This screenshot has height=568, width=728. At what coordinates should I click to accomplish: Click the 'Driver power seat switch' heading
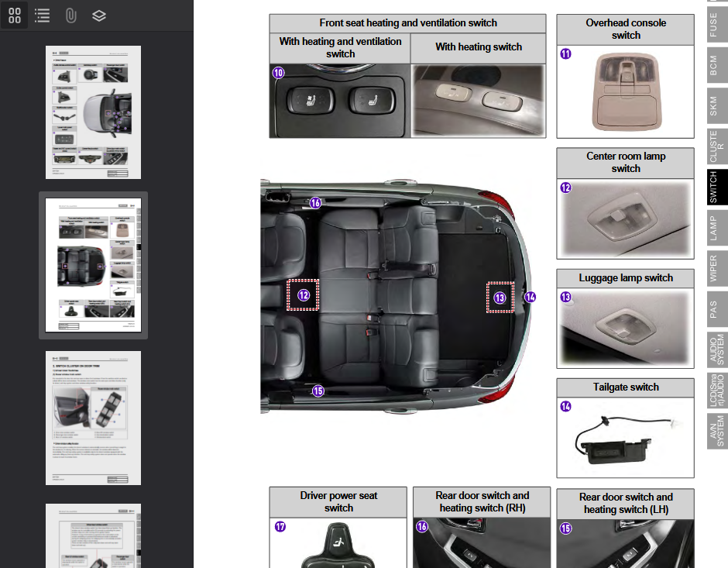[338, 501]
